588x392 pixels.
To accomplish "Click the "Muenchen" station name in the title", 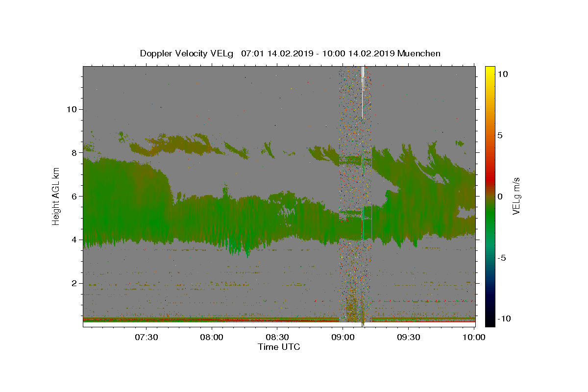I will pyautogui.click(x=419, y=53).
